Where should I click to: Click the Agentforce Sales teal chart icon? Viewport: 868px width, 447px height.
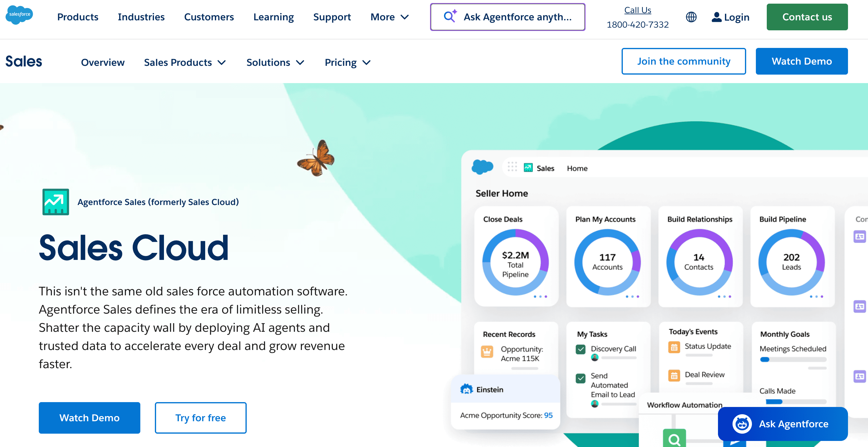tap(55, 202)
